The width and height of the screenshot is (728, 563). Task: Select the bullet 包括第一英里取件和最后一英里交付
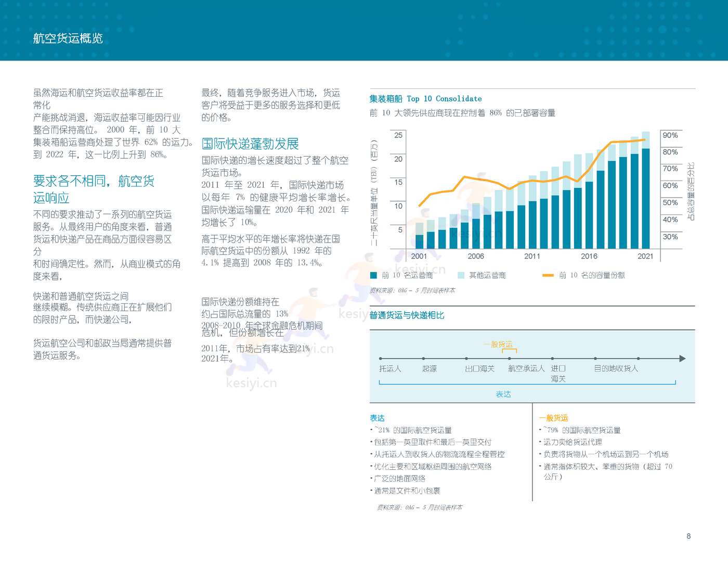(431, 442)
